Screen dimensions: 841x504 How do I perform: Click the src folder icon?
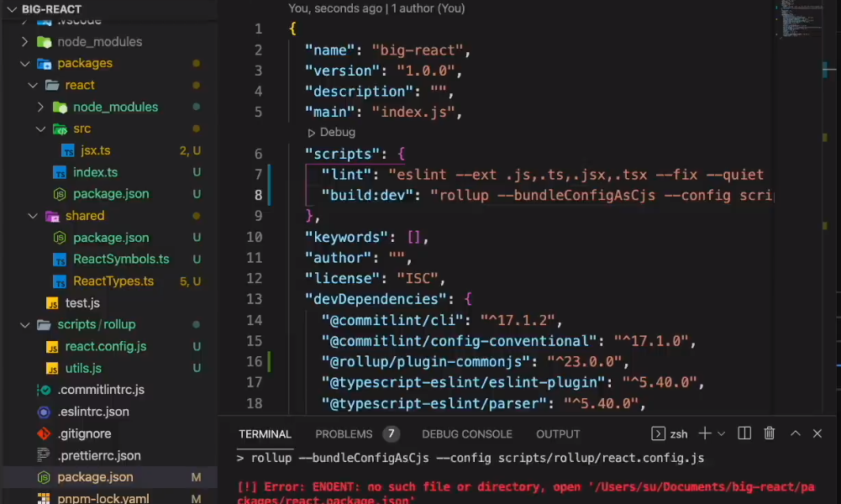[x=60, y=129]
